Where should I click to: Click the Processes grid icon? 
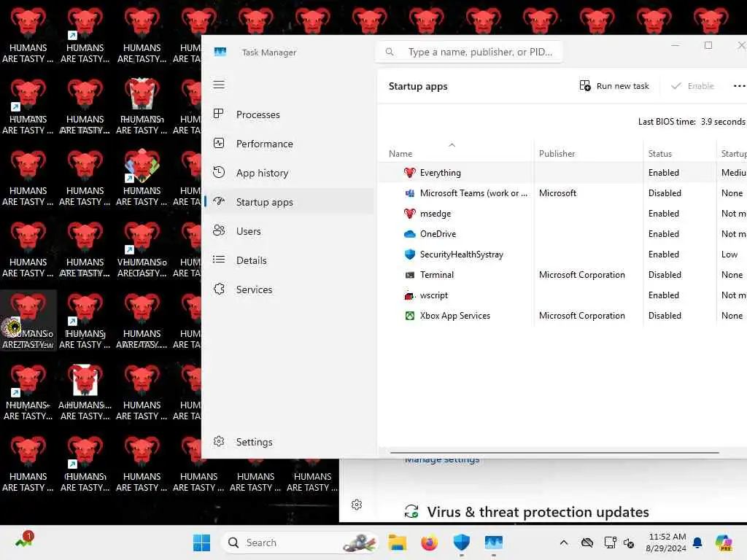pos(219,114)
